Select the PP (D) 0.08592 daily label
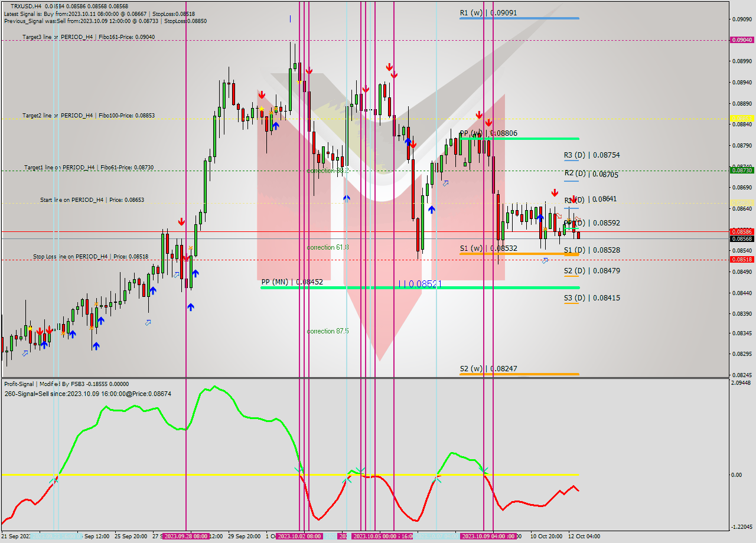 click(592, 223)
